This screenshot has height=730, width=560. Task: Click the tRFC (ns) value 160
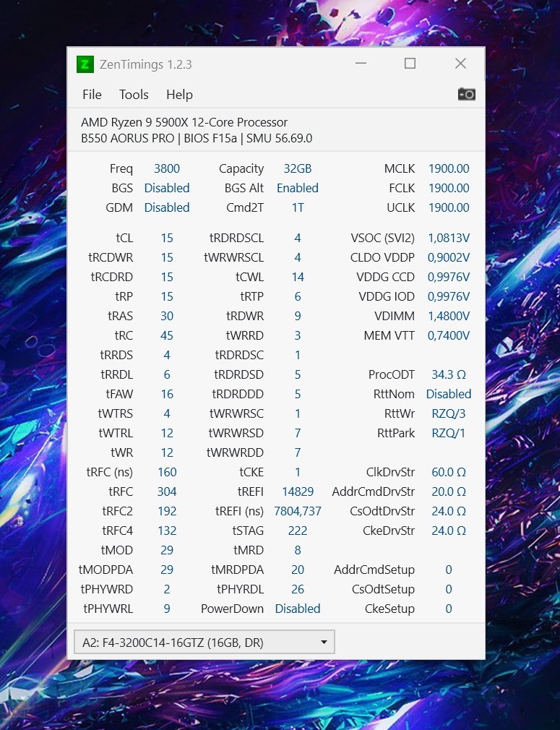pyautogui.click(x=167, y=472)
